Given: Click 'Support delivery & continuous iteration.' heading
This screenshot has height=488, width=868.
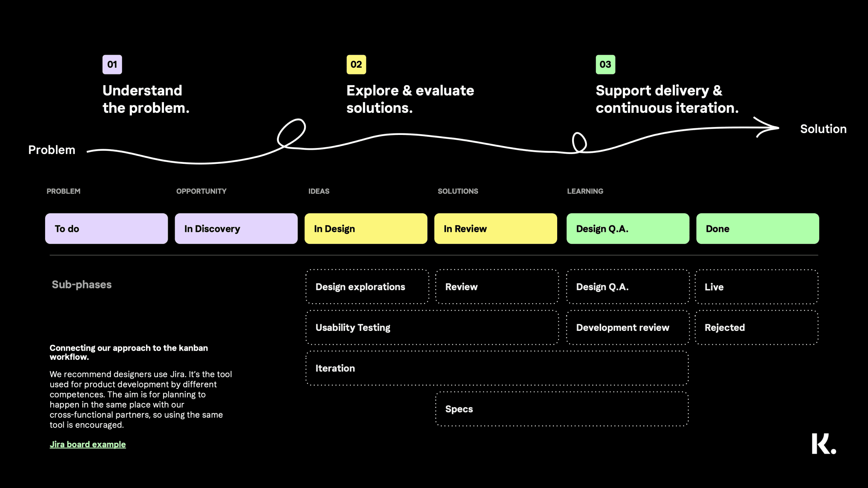Looking at the screenshot, I should click(667, 99).
